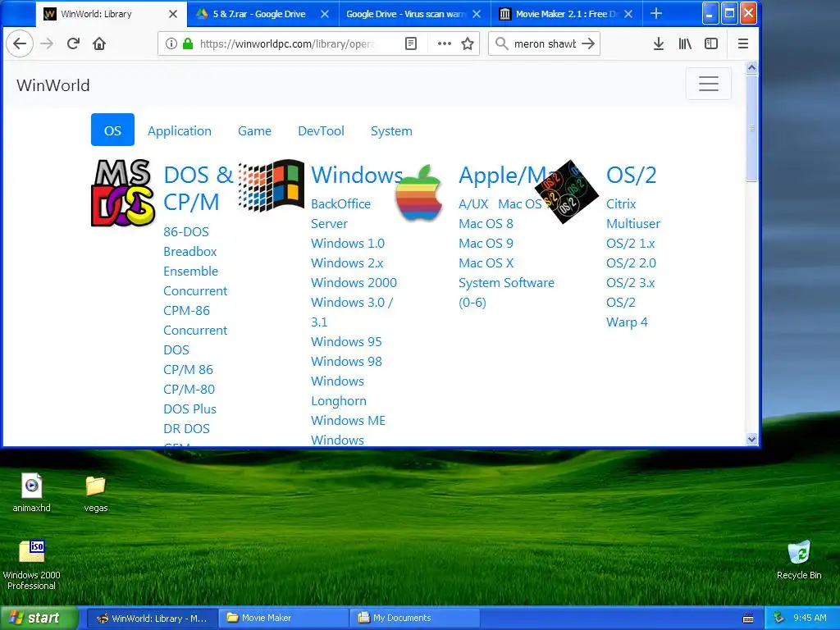Select the Game category
The width and height of the screenshot is (840, 630).
click(254, 130)
